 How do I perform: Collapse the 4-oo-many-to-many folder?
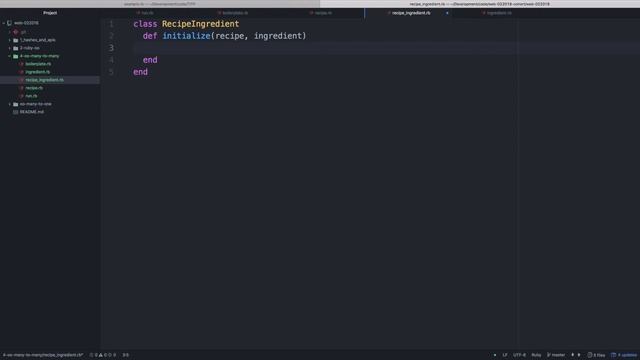pos(10,56)
